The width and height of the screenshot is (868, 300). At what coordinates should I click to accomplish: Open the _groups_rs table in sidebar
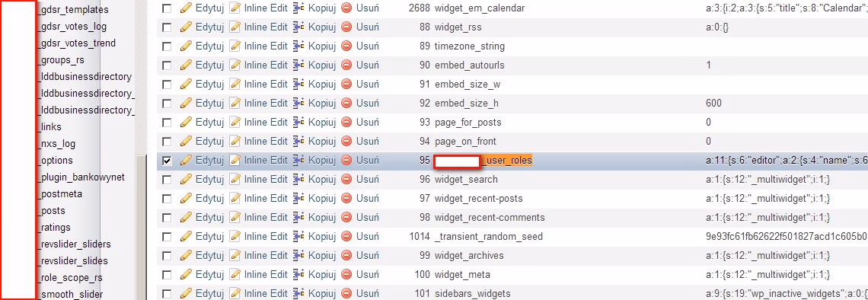click(x=61, y=60)
